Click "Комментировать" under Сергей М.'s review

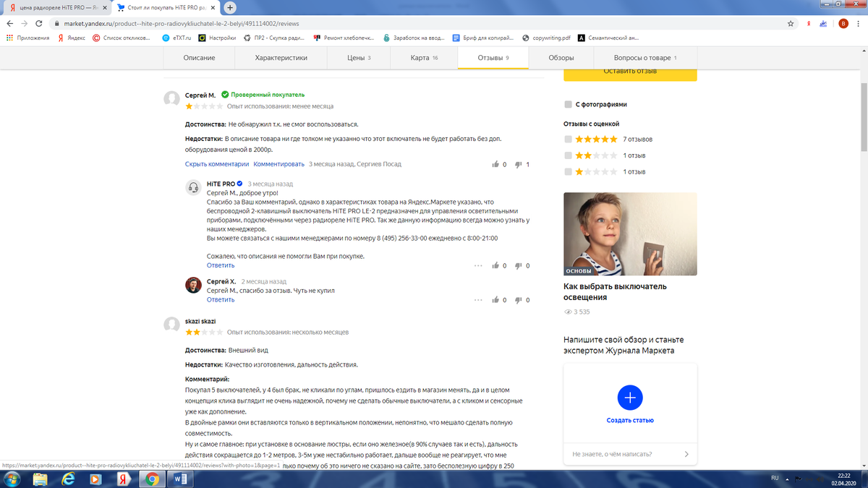(279, 164)
